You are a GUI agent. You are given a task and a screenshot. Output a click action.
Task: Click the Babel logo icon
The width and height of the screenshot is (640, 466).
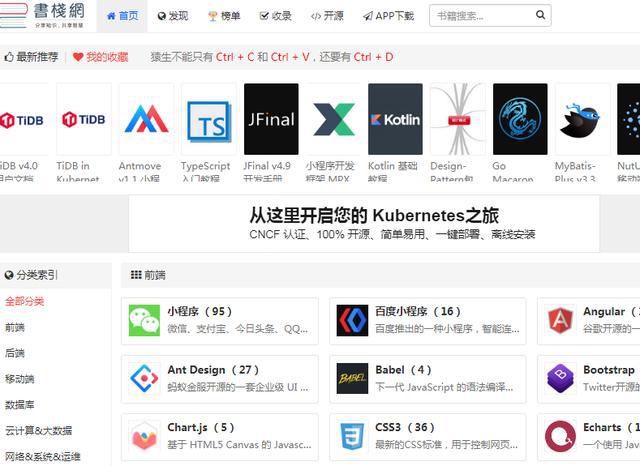pyautogui.click(x=352, y=378)
